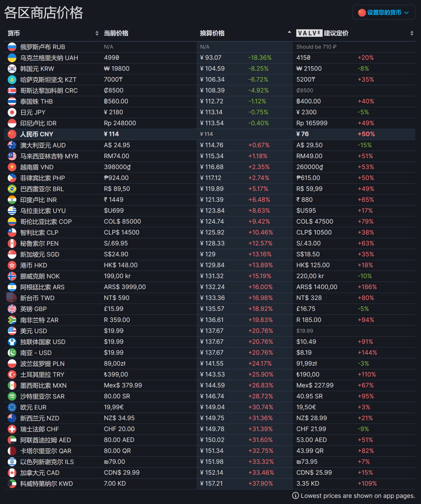Click the Valve logo in column header

309,33
